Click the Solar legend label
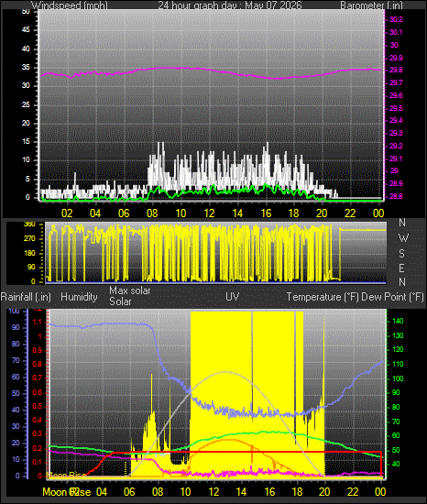This screenshot has height=504, width=427. tap(120, 301)
